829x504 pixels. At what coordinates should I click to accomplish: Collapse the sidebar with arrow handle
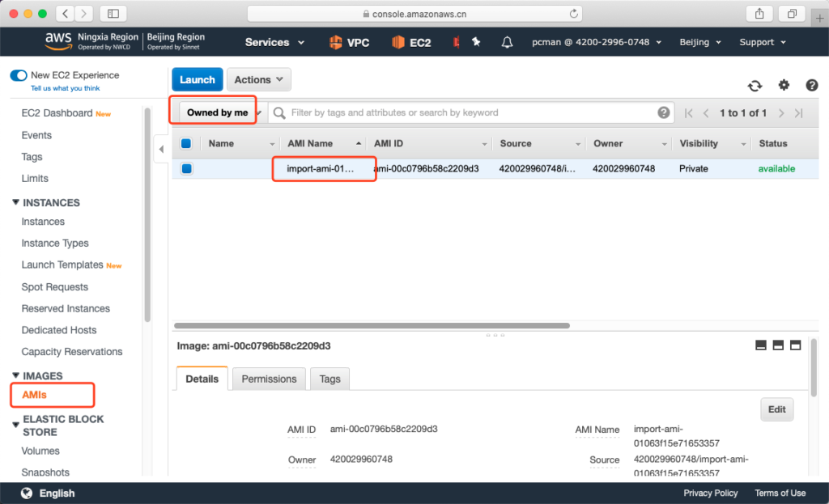pyautogui.click(x=160, y=149)
